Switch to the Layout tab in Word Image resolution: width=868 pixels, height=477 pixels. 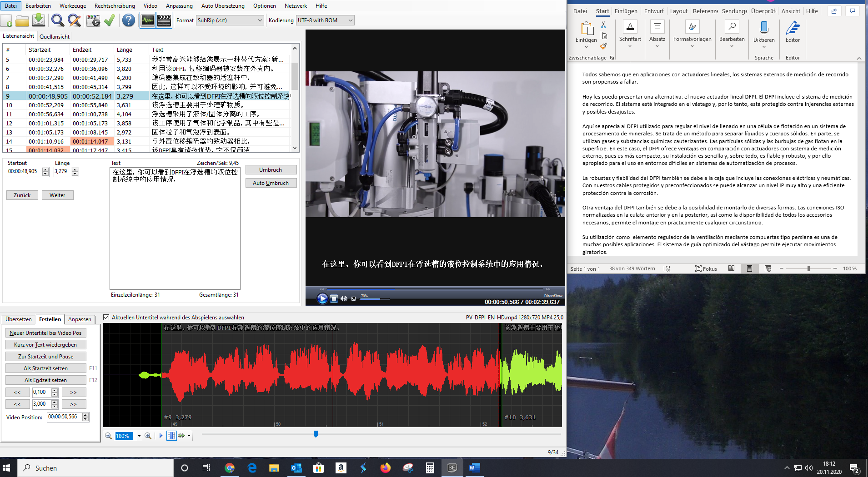pyautogui.click(x=678, y=11)
